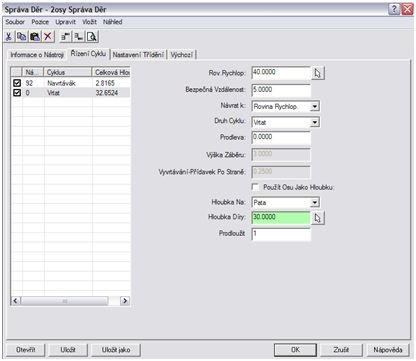Viewport: 416px width, 361px height.
Task: Enable Použít Osu Jako Hloubku checkbox
Action: (x=255, y=187)
